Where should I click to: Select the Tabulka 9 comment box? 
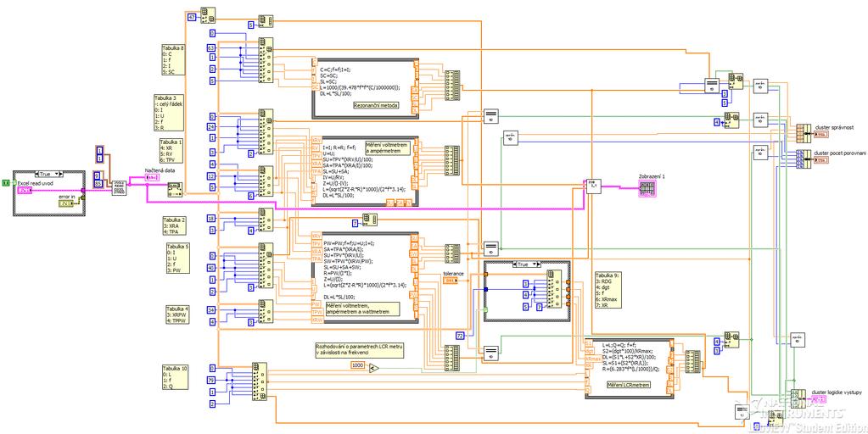click(x=608, y=290)
